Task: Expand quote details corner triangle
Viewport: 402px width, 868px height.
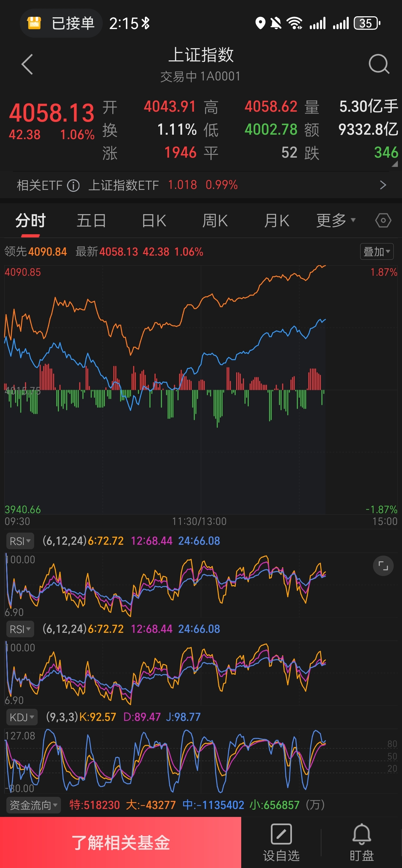Action: click(394, 164)
